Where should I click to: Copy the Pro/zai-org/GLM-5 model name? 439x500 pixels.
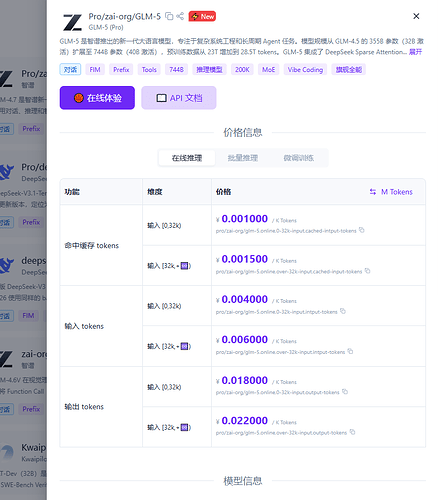pyautogui.click(x=169, y=16)
